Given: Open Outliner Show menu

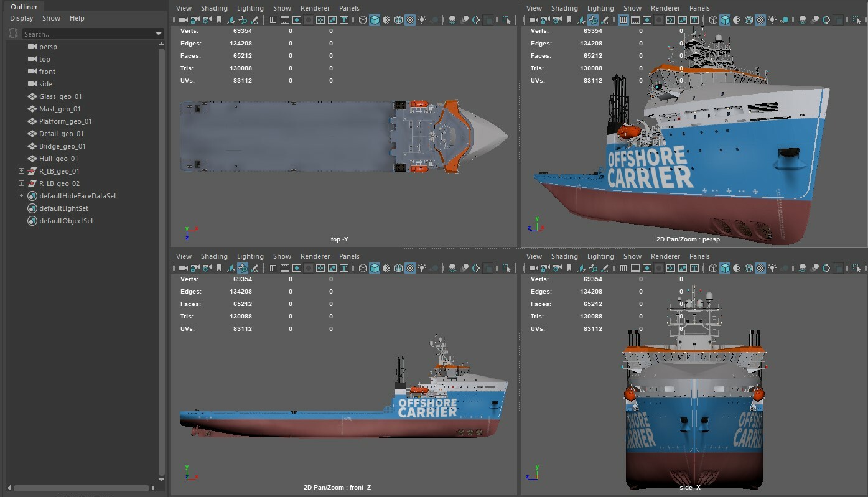Looking at the screenshot, I should tap(51, 18).
